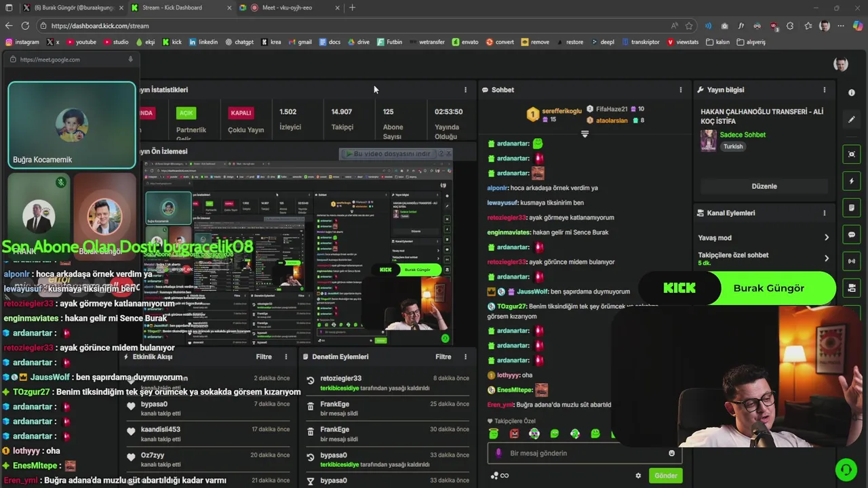The height and width of the screenshot is (488, 868).
Task: Add page to favorites star icon
Action: point(689,26)
